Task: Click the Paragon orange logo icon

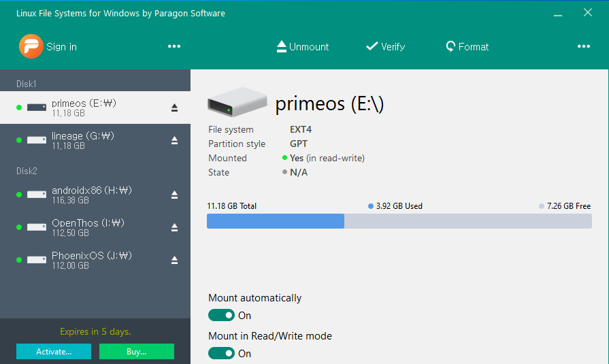Action: tap(31, 46)
